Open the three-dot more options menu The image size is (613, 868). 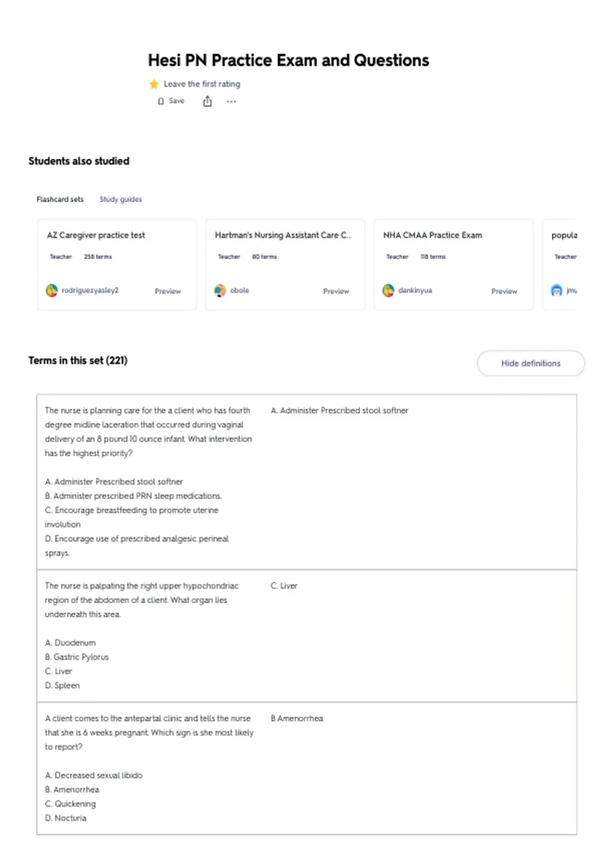(x=231, y=102)
